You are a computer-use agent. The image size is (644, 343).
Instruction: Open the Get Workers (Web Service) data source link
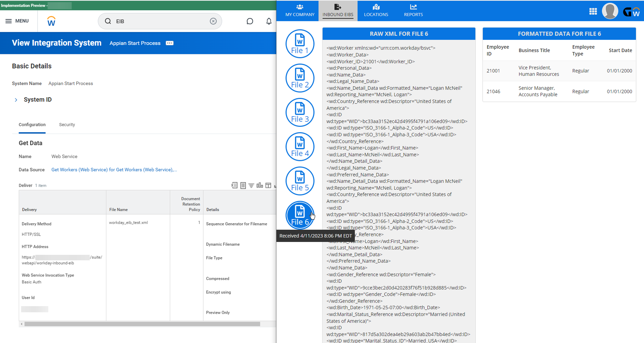click(x=114, y=170)
